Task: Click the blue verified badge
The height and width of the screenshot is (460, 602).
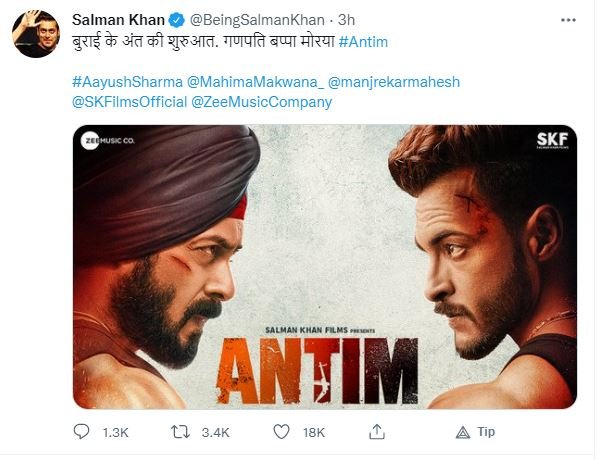Action: (170, 21)
